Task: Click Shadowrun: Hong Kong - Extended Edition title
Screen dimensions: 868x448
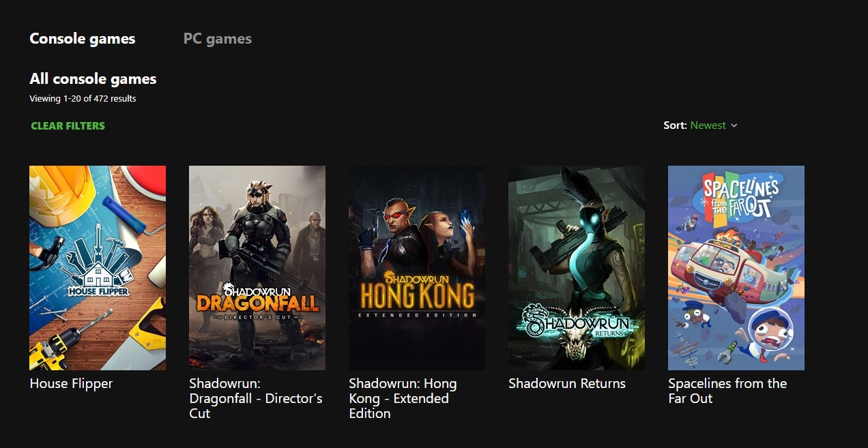Action: click(x=403, y=398)
